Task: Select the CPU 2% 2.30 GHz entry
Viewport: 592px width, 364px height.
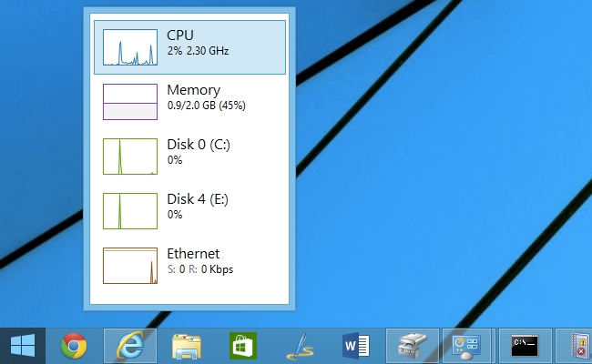Action: click(190, 47)
